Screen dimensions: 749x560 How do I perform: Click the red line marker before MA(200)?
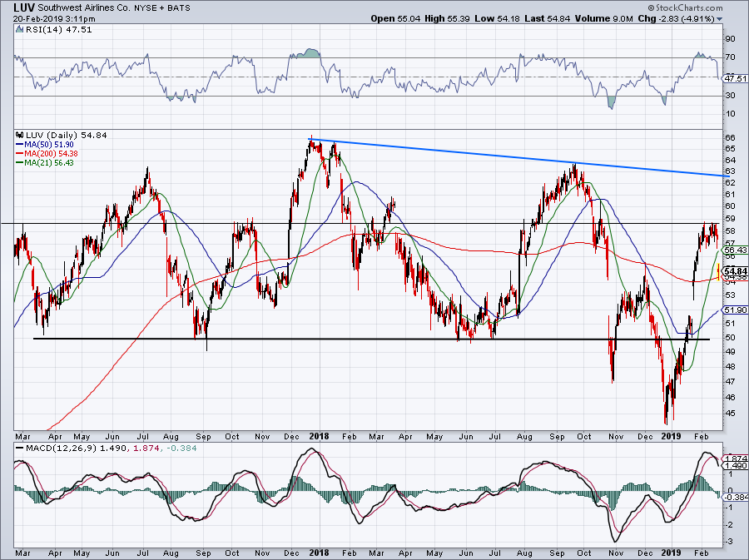tap(20, 153)
